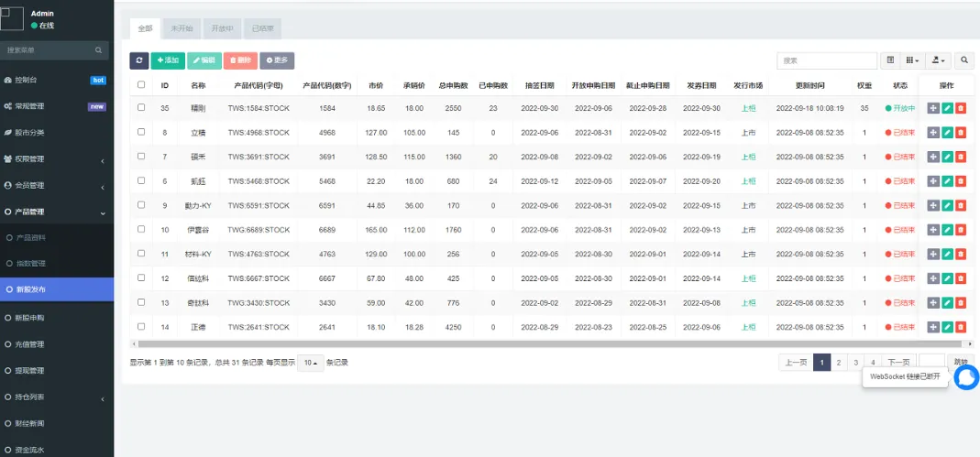
Task: Click the green edit pencil for row ID 14
Action: coord(947,327)
